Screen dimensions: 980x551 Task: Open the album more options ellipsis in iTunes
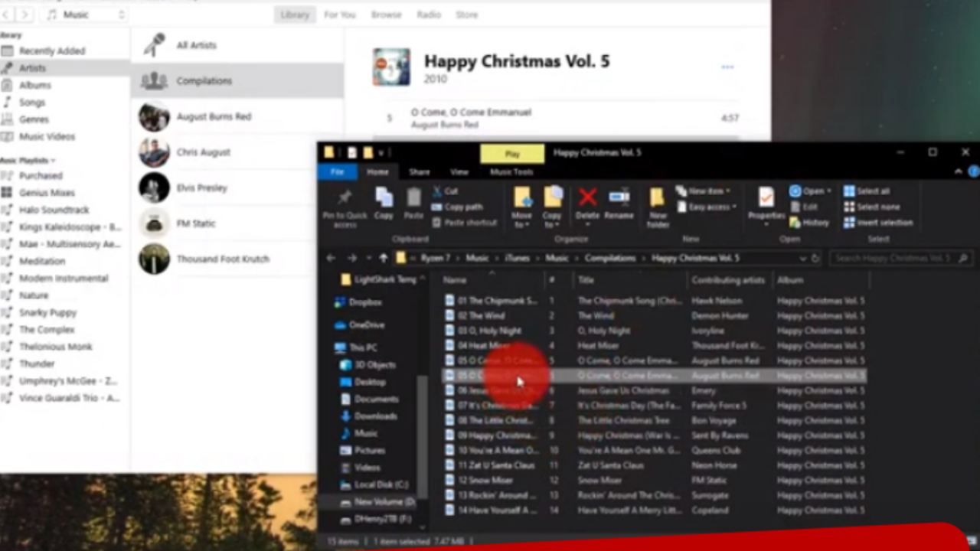(727, 67)
